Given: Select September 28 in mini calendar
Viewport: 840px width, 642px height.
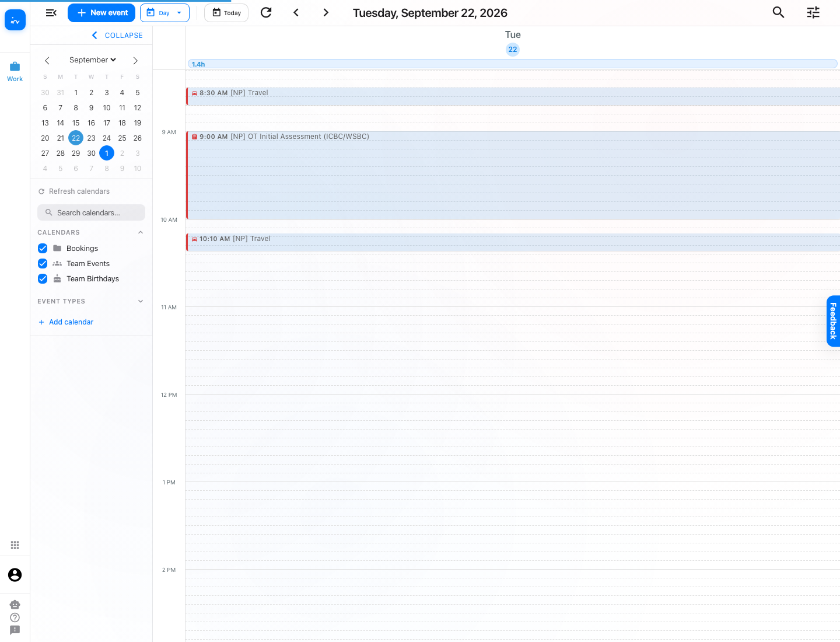Looking at the screenshot, I should coord(61,153).
